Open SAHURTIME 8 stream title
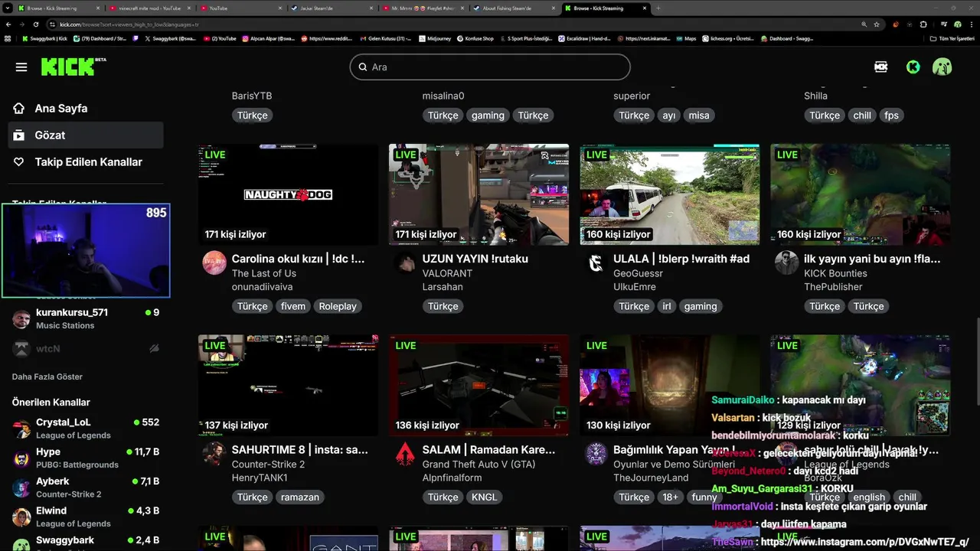 point(300,449)
